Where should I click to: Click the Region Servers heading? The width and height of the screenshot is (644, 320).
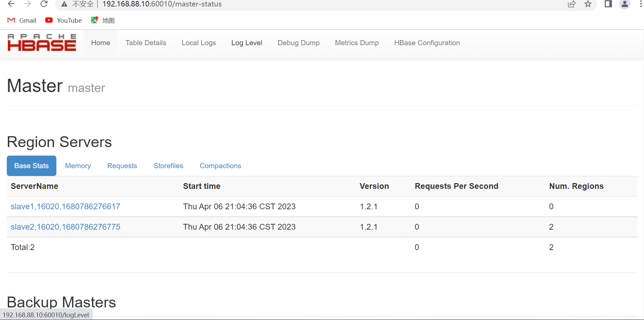click(x=59, y=142)
